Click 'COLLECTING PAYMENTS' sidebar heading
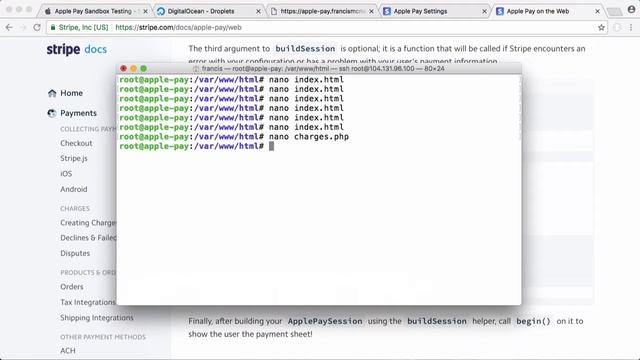Image resolution: width=640 pixels, height=360 pixels. (88, 129)
